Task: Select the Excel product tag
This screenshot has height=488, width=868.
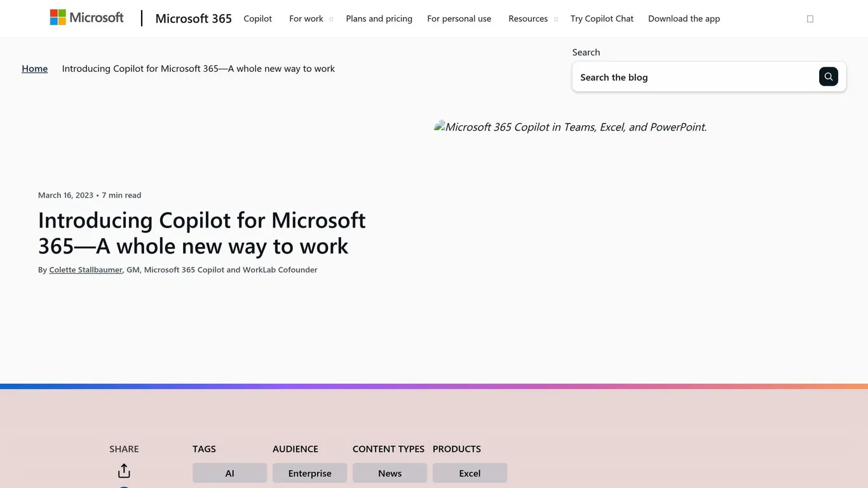Action: pyautogui.click(x=470, y=473)
